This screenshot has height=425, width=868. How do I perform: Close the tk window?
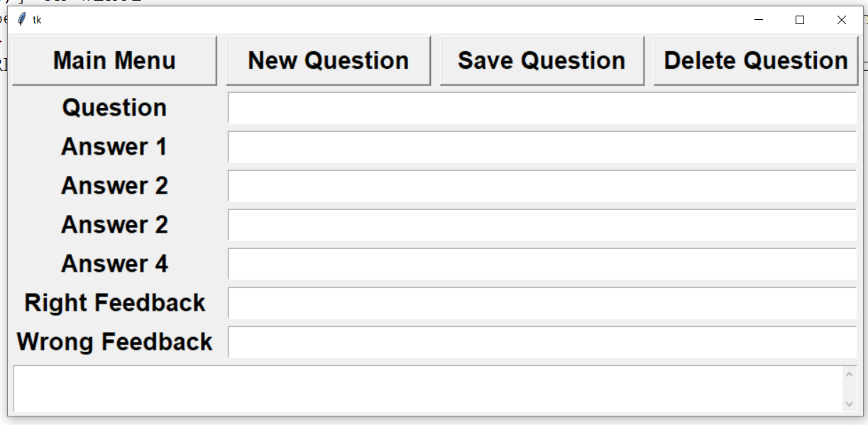[x=841, y=20]
